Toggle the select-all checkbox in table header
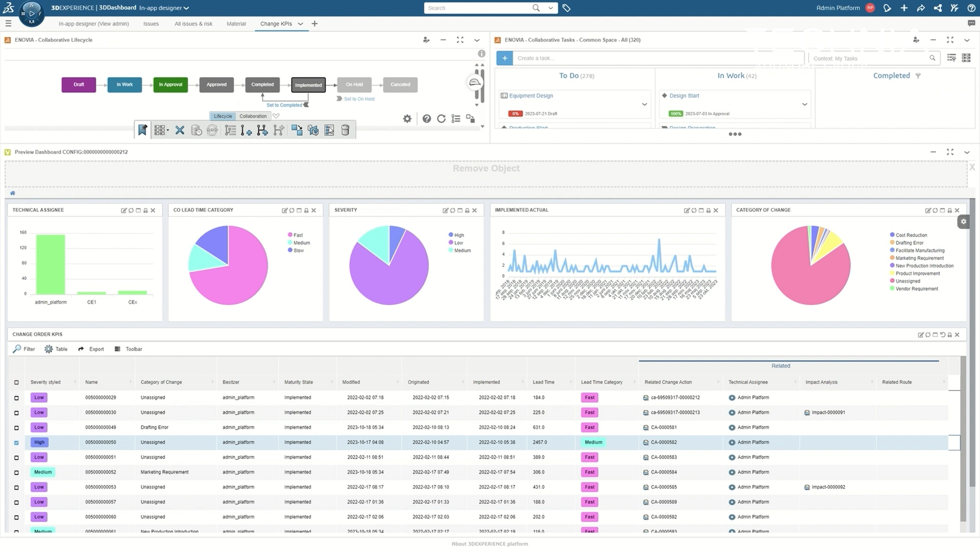This screenshot has height=551, width=980. pos(16,382)
